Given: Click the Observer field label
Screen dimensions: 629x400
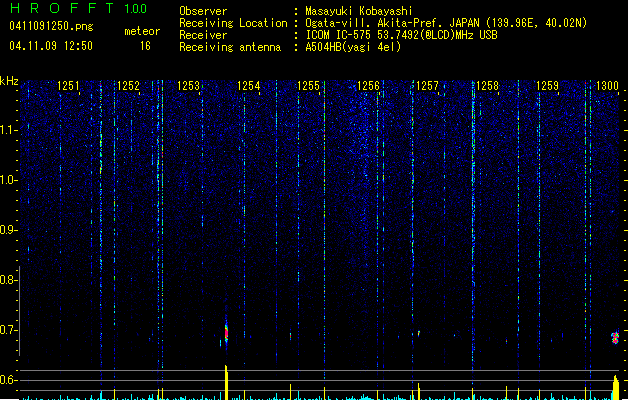Looking at the screenshot, I should 203,11.
